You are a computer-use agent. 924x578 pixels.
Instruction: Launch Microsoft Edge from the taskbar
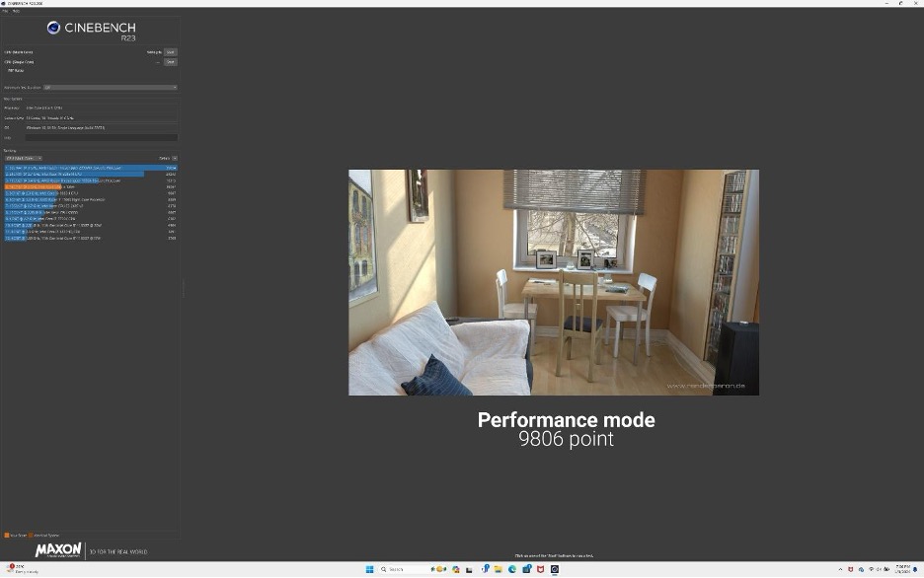pyautogui.click(x=512, y=569)
